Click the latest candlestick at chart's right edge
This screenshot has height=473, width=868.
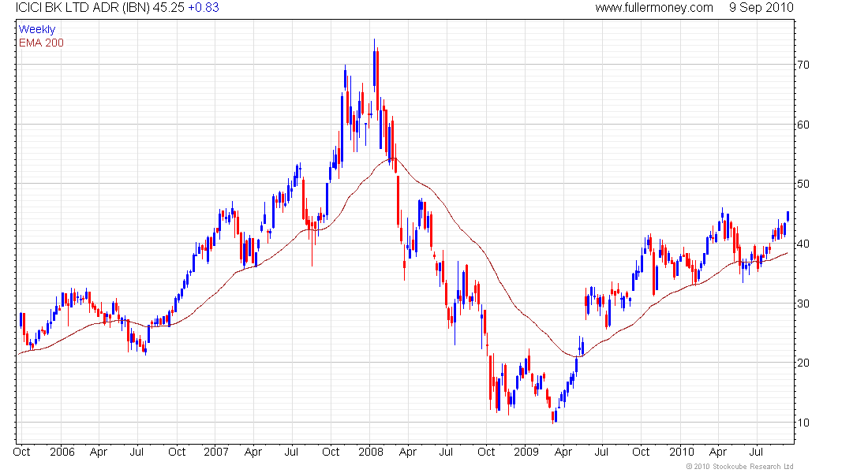pos(788,216)
